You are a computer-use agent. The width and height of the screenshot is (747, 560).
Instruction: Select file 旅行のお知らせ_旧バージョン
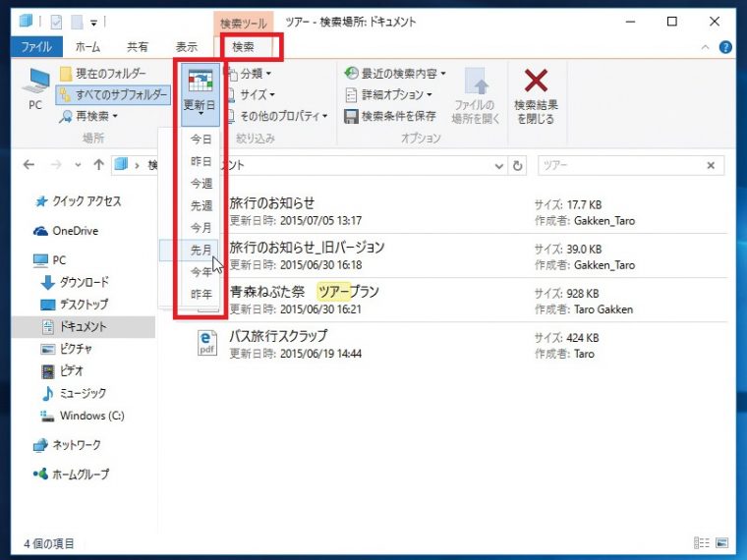(462, 255)
